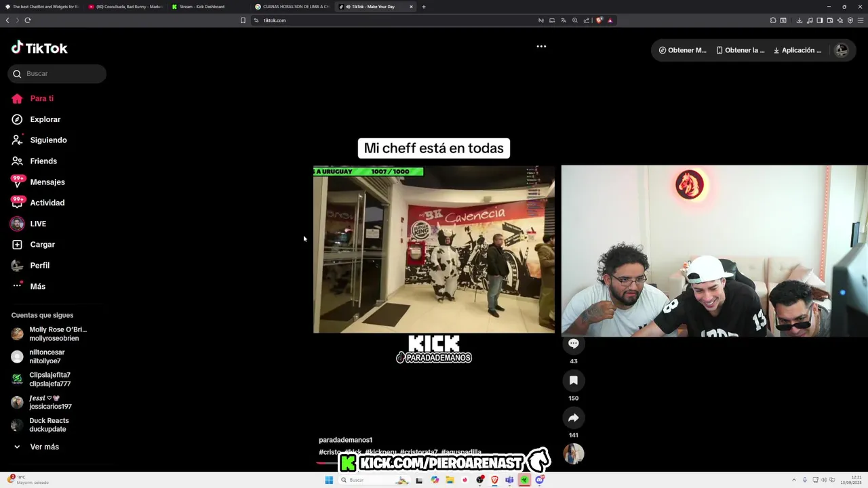Open Explorar from the sidebar
The height and width of the screenshot is (488, 868).
36,119
